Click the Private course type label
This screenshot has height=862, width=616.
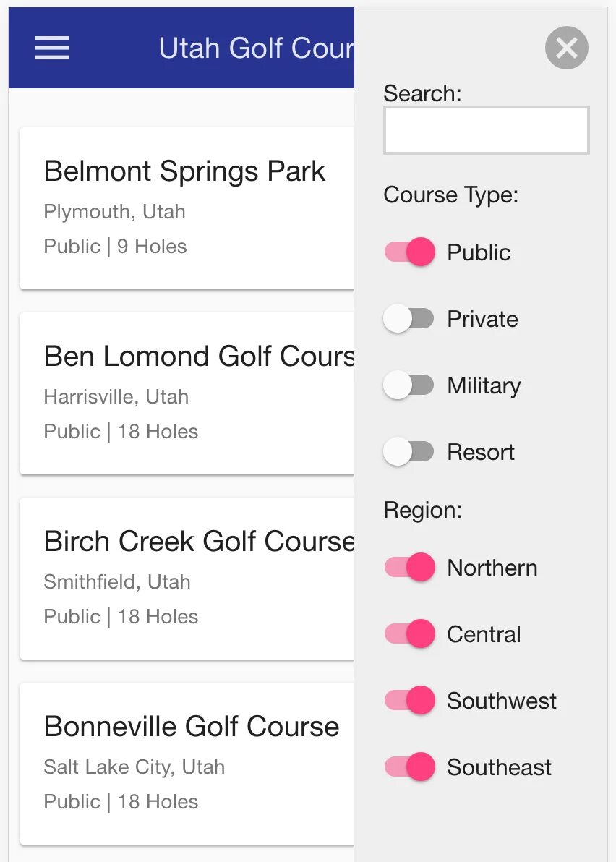[482, 319]
